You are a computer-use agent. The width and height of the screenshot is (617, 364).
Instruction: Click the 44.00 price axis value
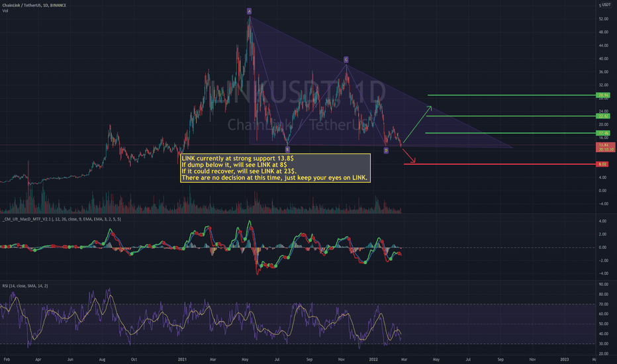603,46
